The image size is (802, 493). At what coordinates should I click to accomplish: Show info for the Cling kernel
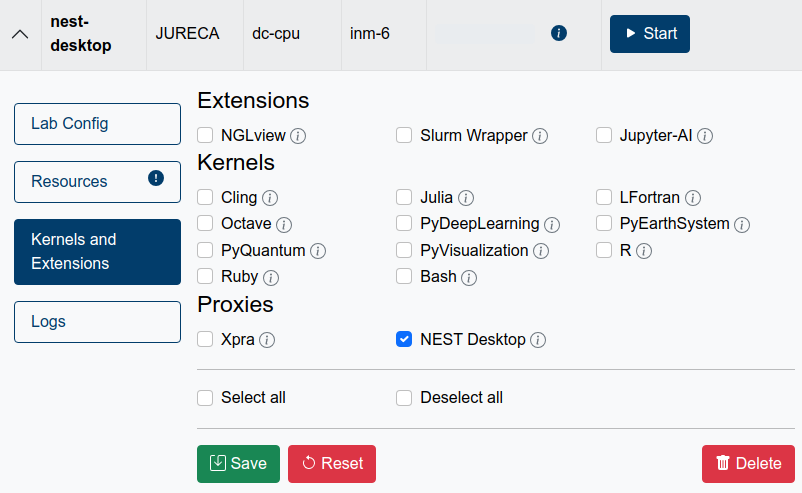click(270, 198)
